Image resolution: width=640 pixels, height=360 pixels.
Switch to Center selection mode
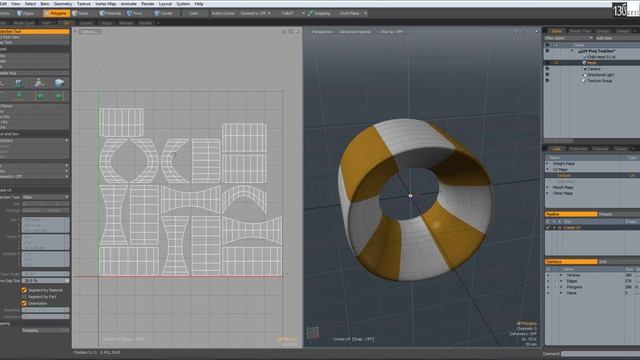tap(164, 13)
